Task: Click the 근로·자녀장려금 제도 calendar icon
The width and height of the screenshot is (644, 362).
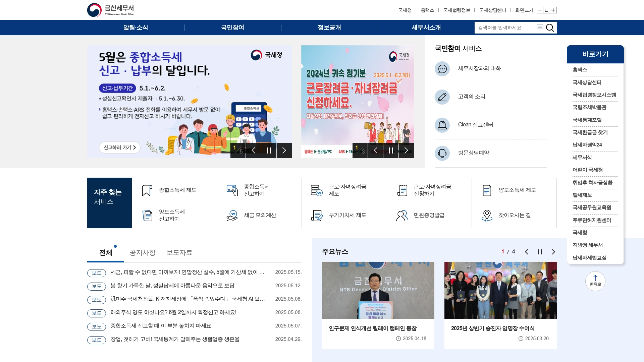Action: 317,190
